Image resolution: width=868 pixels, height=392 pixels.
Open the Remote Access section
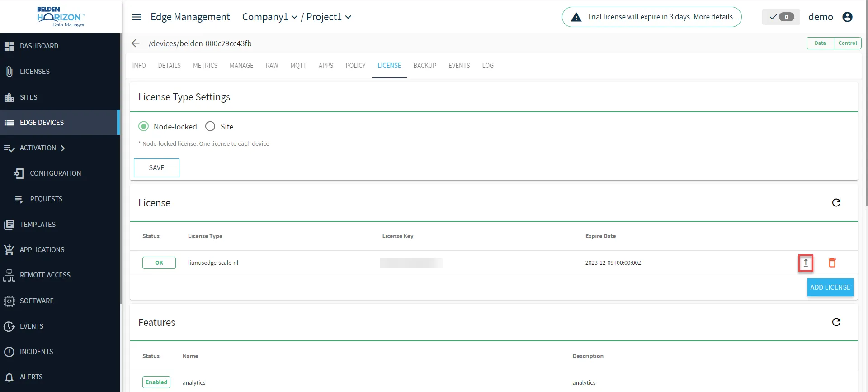pos(45,275)
